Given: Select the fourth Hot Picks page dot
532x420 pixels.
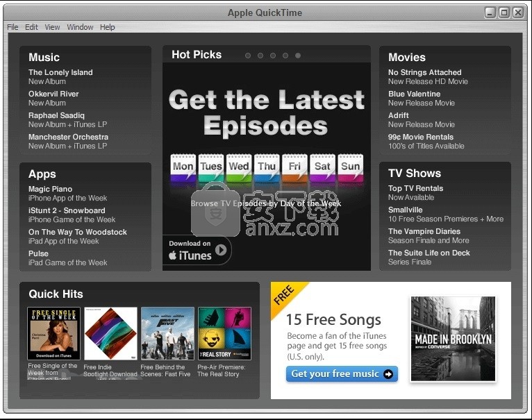Looking at the screenshot, I should [285, 56].
